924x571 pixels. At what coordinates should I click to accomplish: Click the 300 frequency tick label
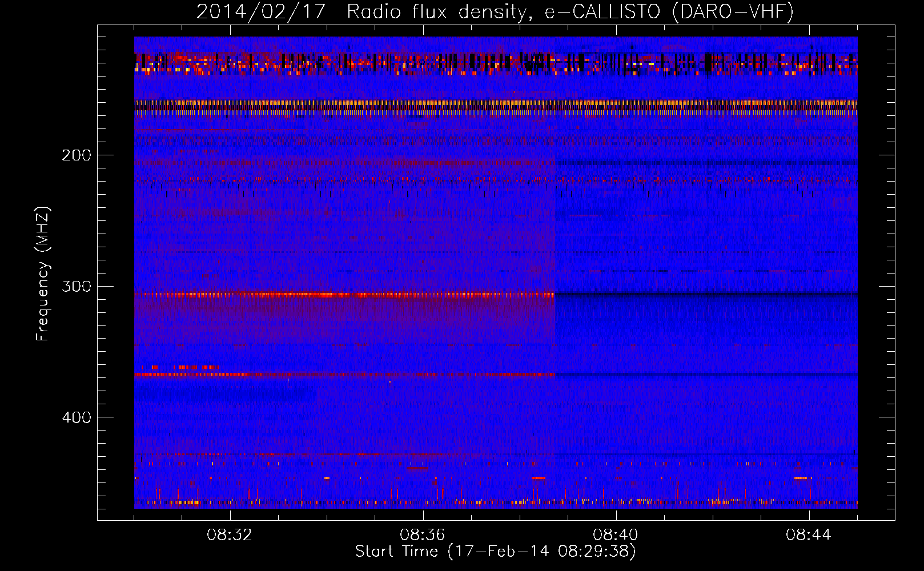[77, 286]
